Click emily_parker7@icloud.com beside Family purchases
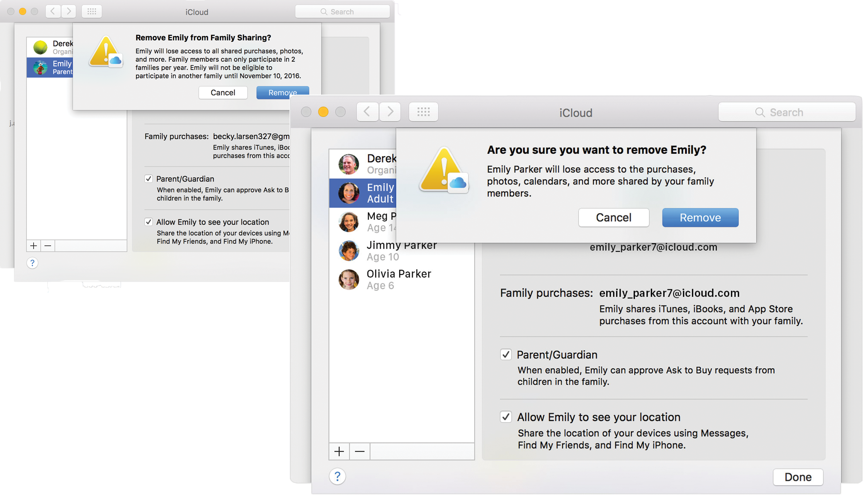This screenshot has height=499, width=868. tap(669, 293)
